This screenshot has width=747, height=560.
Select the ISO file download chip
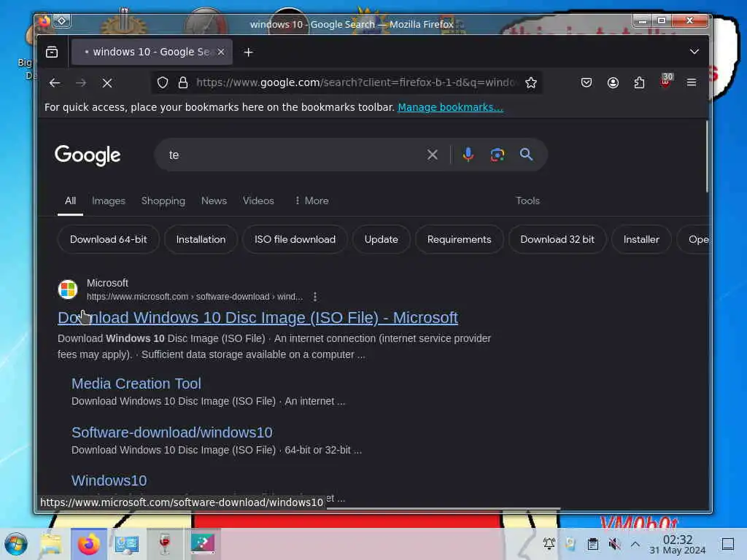point(295,239)
